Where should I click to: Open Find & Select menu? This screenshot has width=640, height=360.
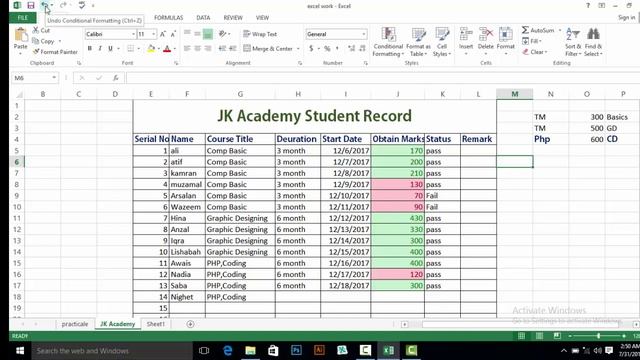click(x=593, y=42)
